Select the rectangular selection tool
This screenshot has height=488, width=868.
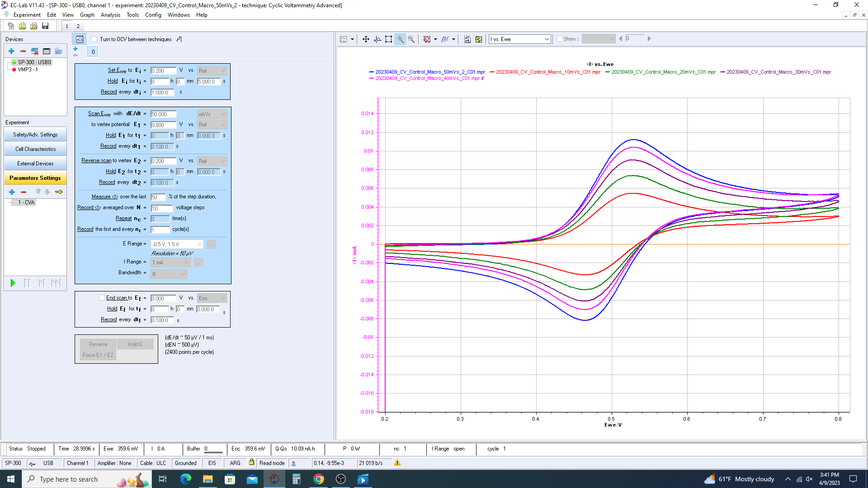pyautogui.click(x=388, y=39)
